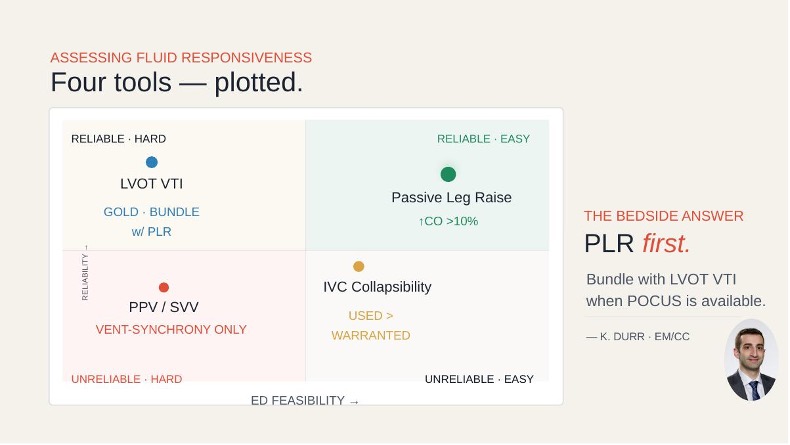This screenshot has height=445, width=790.
Task: Click the blue LVOT VTI dot
Action: 152,162
